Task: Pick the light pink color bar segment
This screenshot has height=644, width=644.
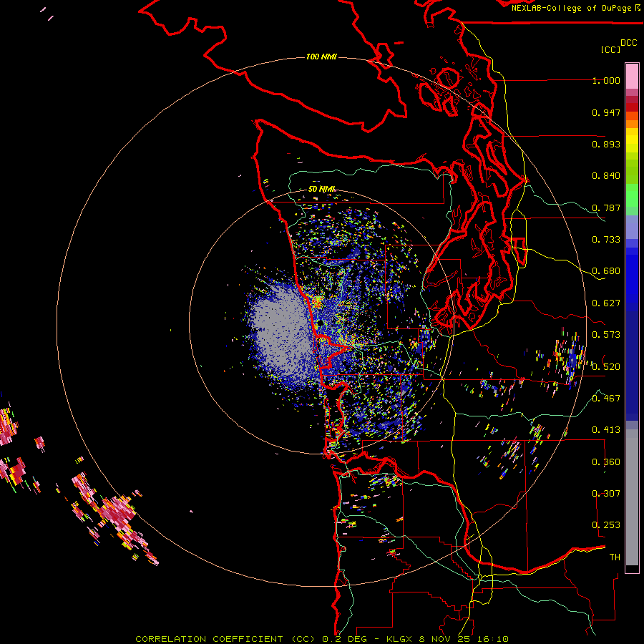Action: (632, 77)
